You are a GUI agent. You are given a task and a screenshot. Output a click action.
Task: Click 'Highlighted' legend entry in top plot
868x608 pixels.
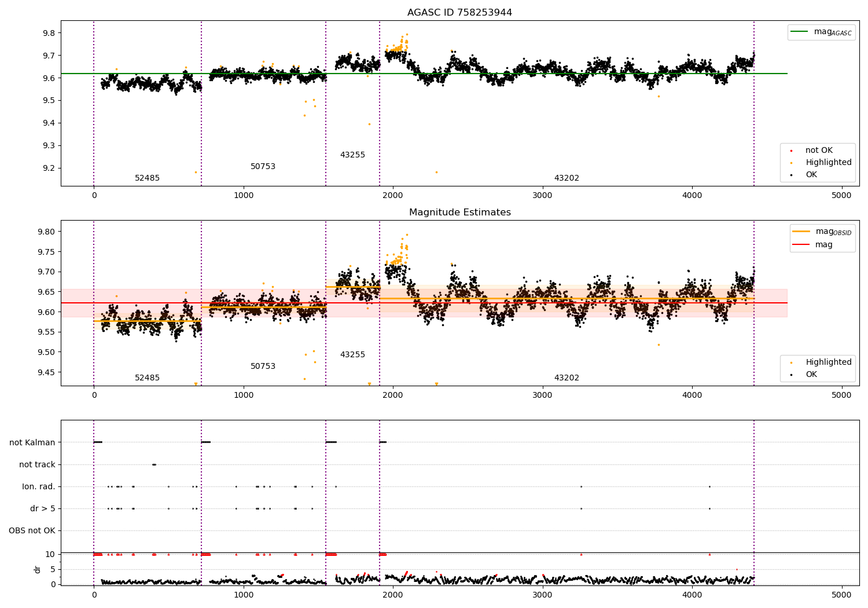pos(828,163)
